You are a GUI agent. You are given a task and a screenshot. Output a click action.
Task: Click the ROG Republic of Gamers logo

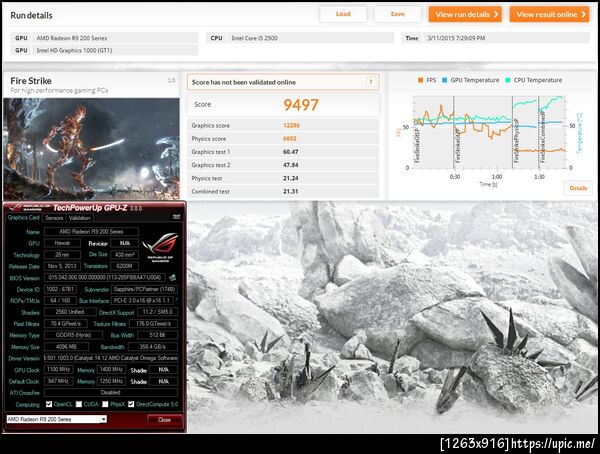click(160, 247)
